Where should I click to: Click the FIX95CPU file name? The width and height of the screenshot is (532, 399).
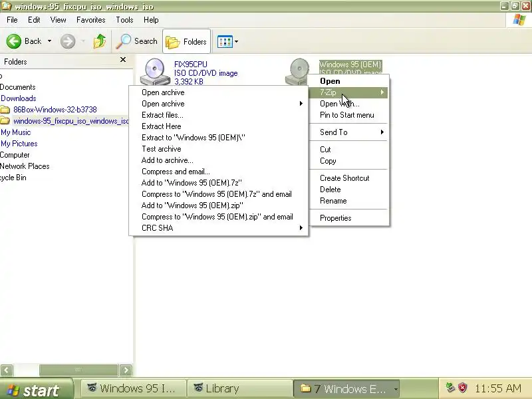tap(190, 65)
